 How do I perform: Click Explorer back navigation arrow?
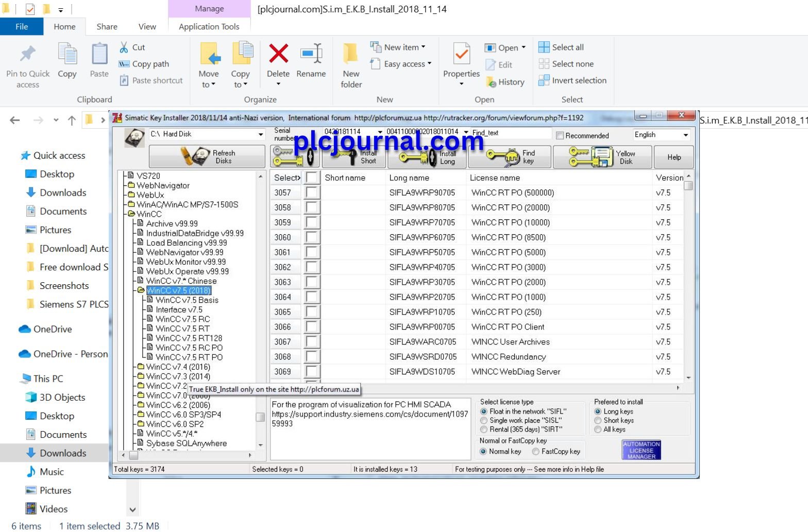coord(15,121)
